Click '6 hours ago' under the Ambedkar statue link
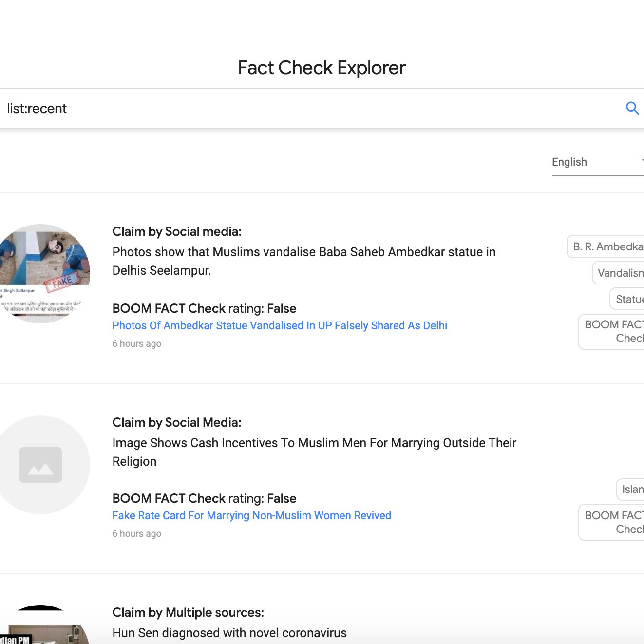The width and height of the screenshot is (644, 644). click(137, 343)
